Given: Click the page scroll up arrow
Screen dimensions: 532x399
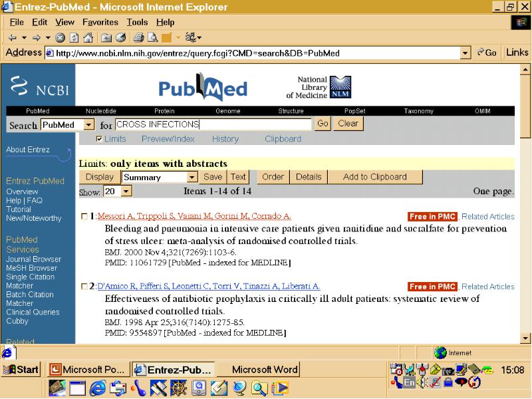Looking at the screenshot, I should [525, 70].
